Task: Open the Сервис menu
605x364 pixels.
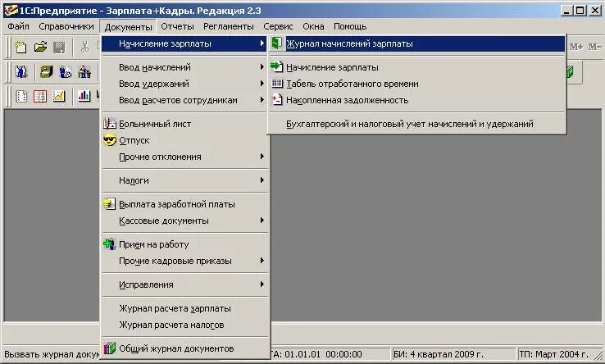Action: click(278, 26)
